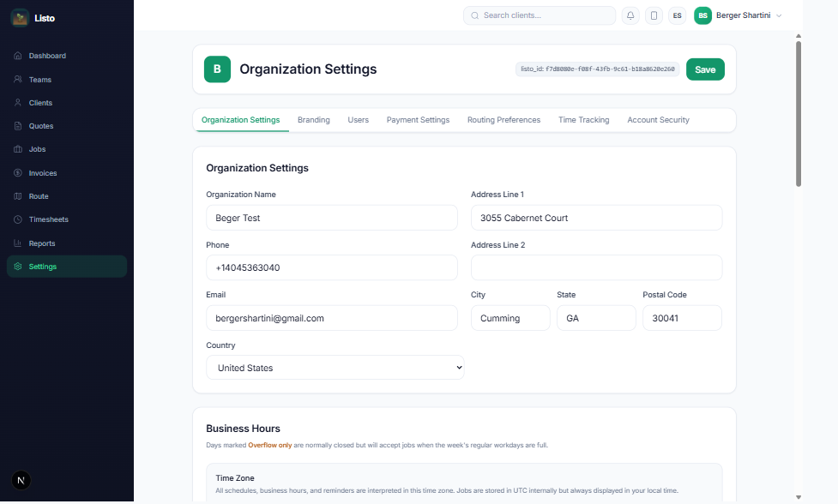Edit the Postal Code field
Image resolution: width=838 pixels, height=504 pixels.
[682, 318]
